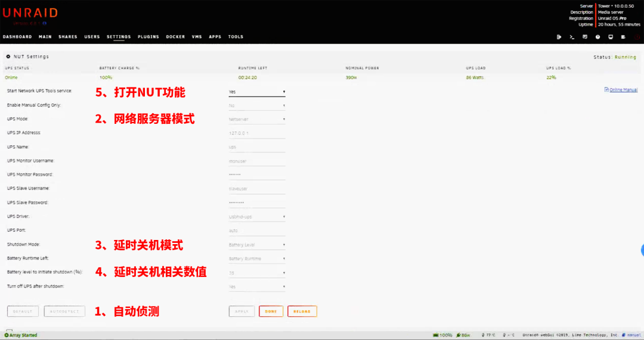The image size is (644, 340).
Task: Click the UPS Slave Password field
Action: (x=257, y=203)
